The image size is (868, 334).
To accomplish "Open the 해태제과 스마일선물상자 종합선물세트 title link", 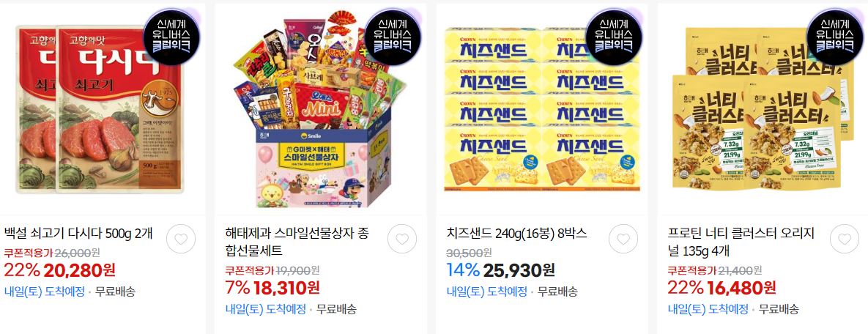I will [x=297, y=242].
